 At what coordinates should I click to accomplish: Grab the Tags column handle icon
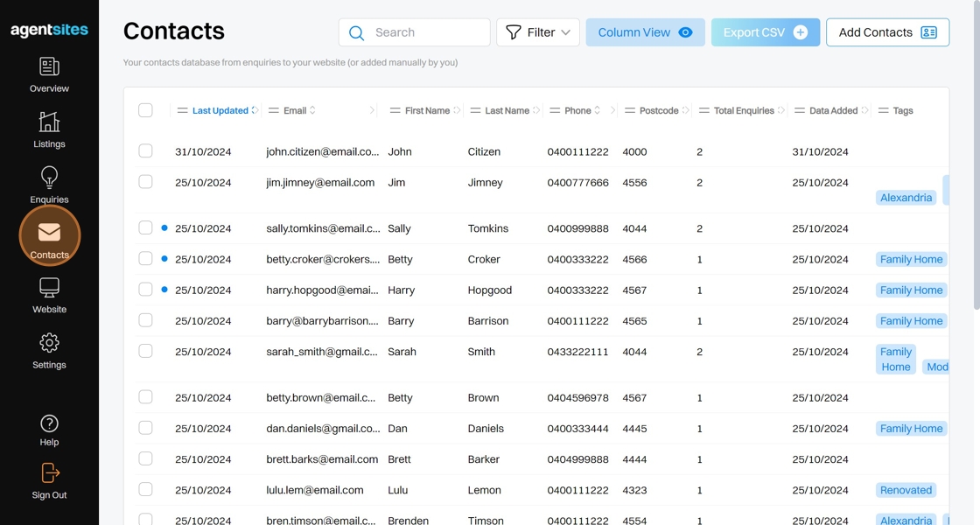click(x=883, y=110)
